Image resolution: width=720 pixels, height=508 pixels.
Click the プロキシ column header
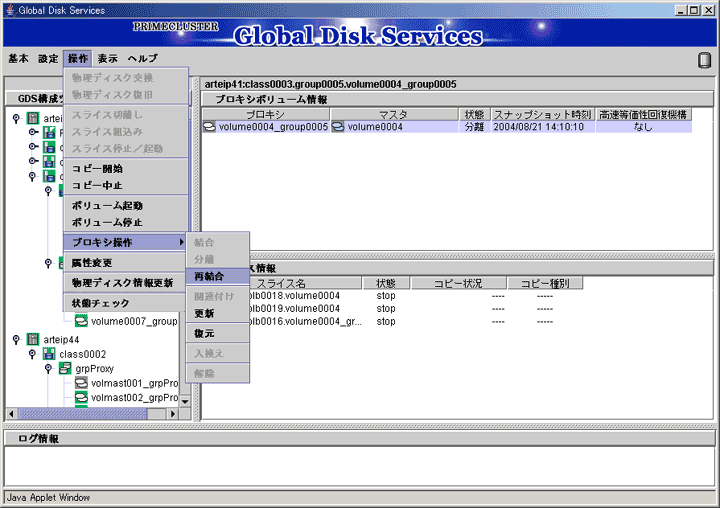point(266,114)
